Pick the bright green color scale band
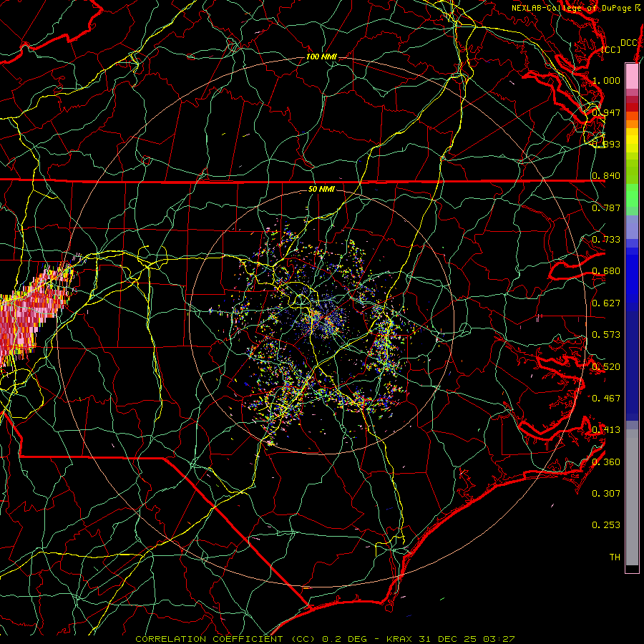This screenshot has height=644, width=644. 632,196
